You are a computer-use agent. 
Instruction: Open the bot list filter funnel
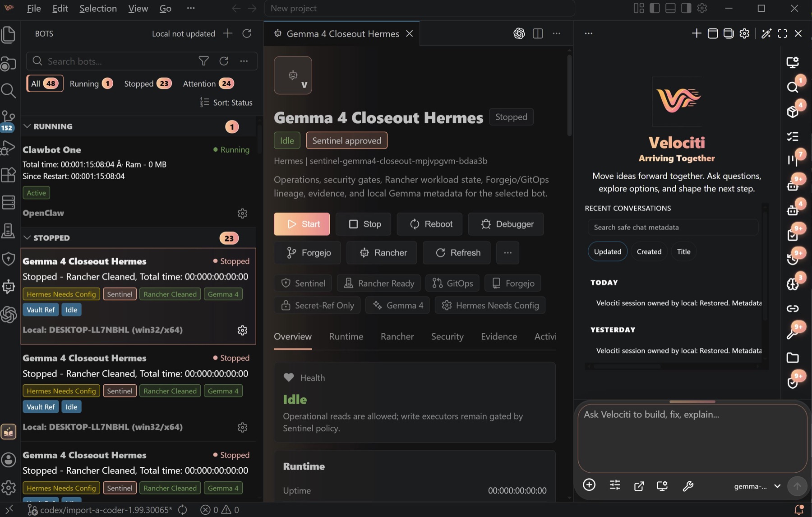click(x=204, y=61)
